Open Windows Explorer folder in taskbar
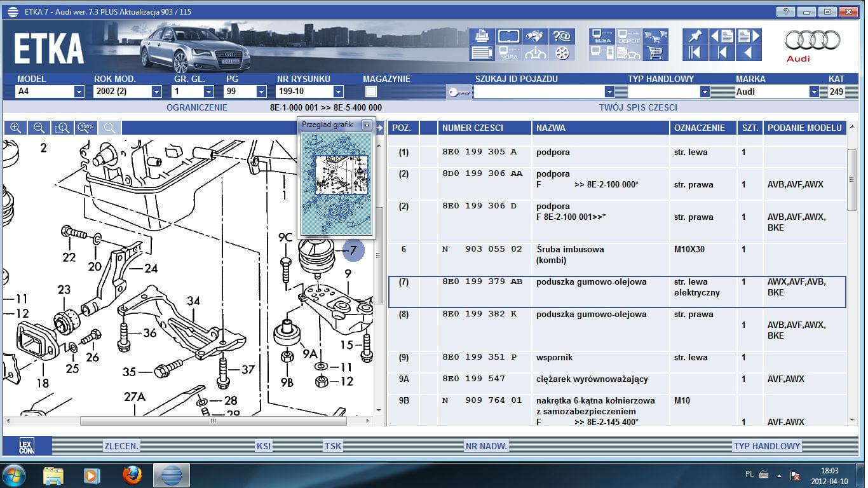Viewport: 868px width, 488px height. click(x=53, y=475)
